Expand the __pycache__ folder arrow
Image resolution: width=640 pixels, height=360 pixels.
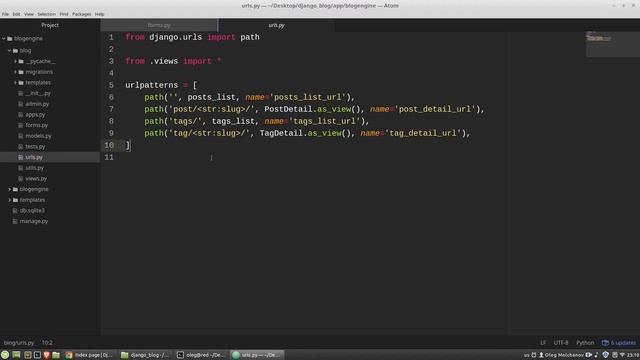15,61
